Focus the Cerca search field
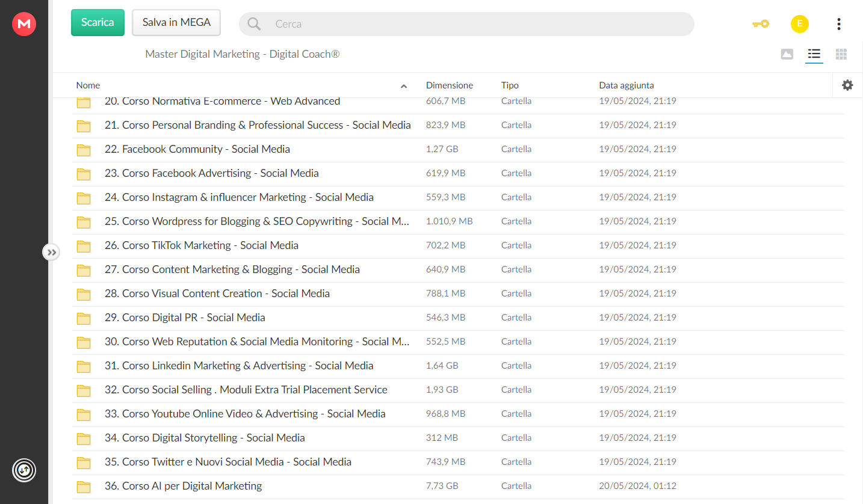This screenshot has width=863, height=504. click(x=466, y=24)
